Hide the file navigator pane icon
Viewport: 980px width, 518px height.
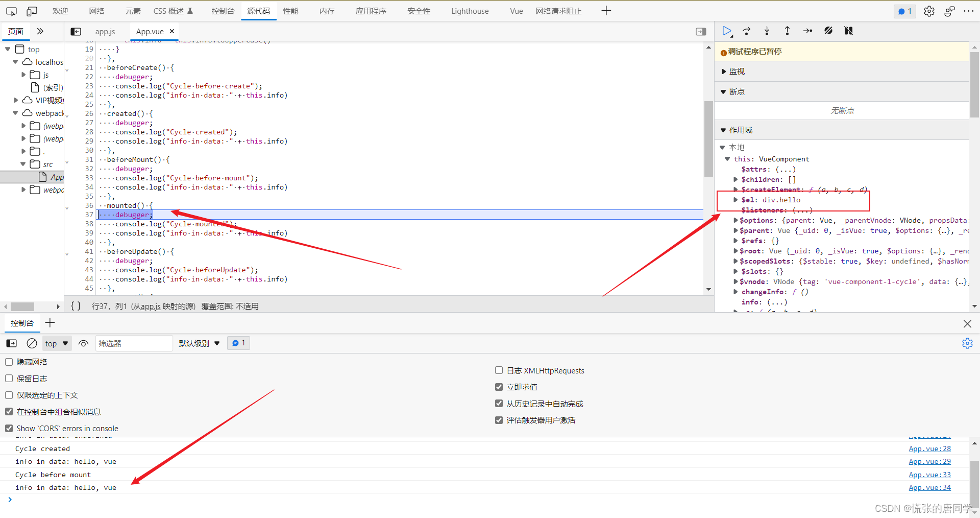76,32
